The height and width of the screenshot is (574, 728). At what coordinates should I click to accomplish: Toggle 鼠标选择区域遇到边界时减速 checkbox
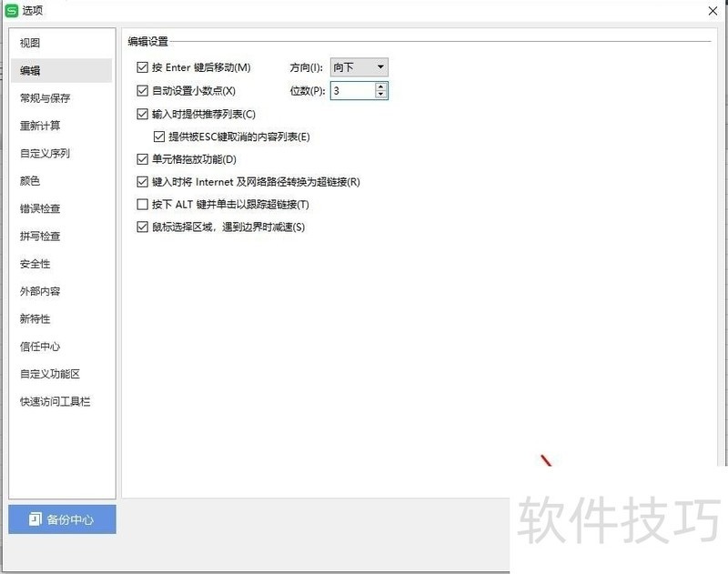point(143,227)
